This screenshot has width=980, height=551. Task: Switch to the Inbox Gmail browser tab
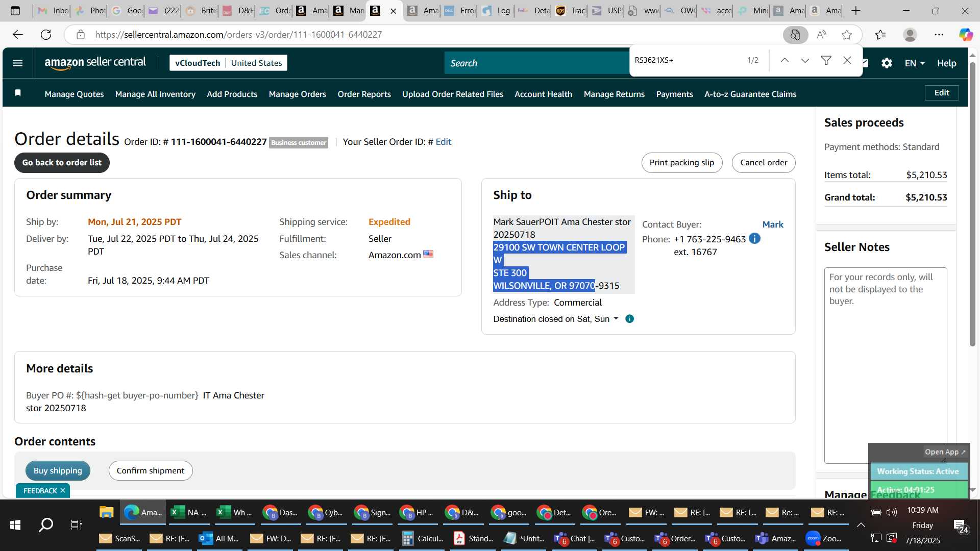pos(53,11)
